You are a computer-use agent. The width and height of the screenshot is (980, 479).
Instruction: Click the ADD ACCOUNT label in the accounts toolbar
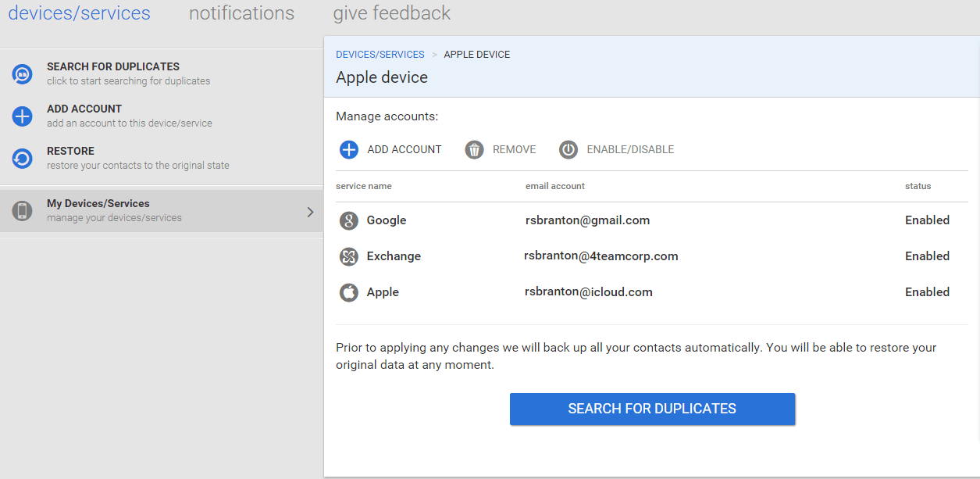pos(404,149)
